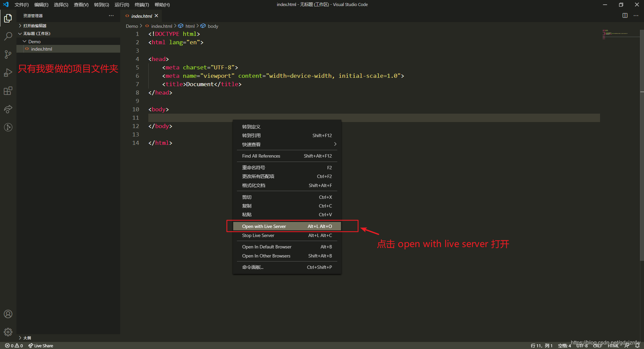The image size is (644, 349).
Task: Choose Open In Other Browsers
Action: pos(287,256)
